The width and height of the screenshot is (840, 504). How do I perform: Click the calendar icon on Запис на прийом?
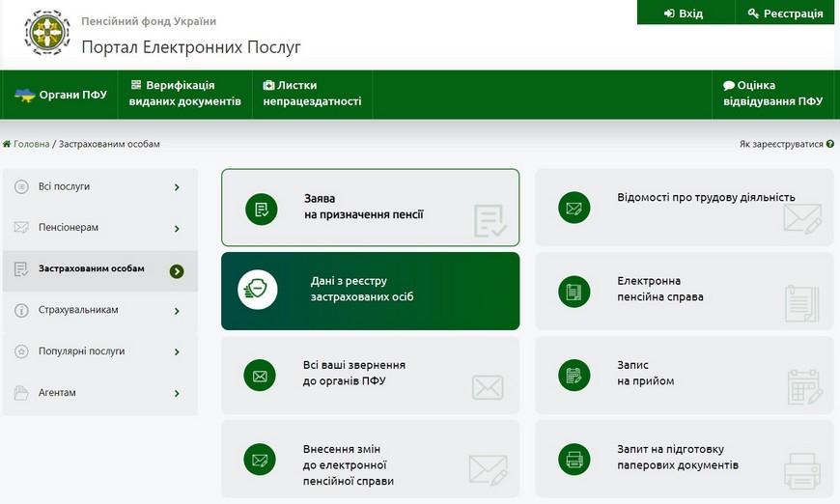tap(574, 375)
